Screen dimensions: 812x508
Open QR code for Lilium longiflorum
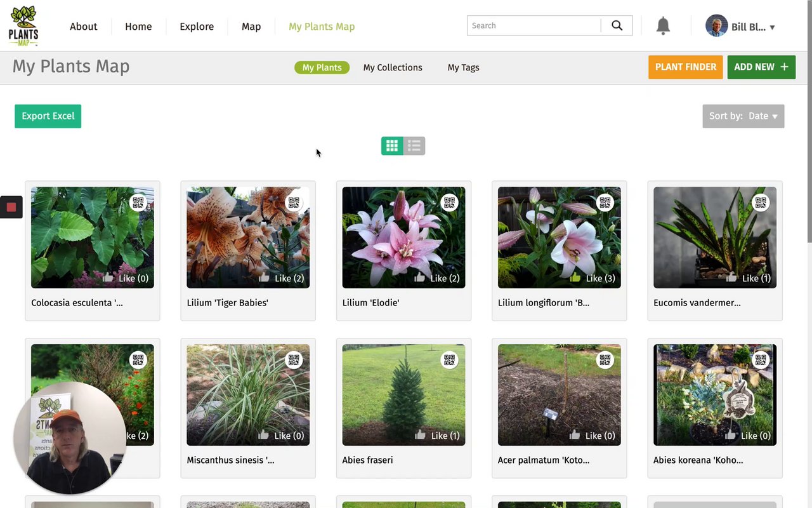(x=605, y=203)
